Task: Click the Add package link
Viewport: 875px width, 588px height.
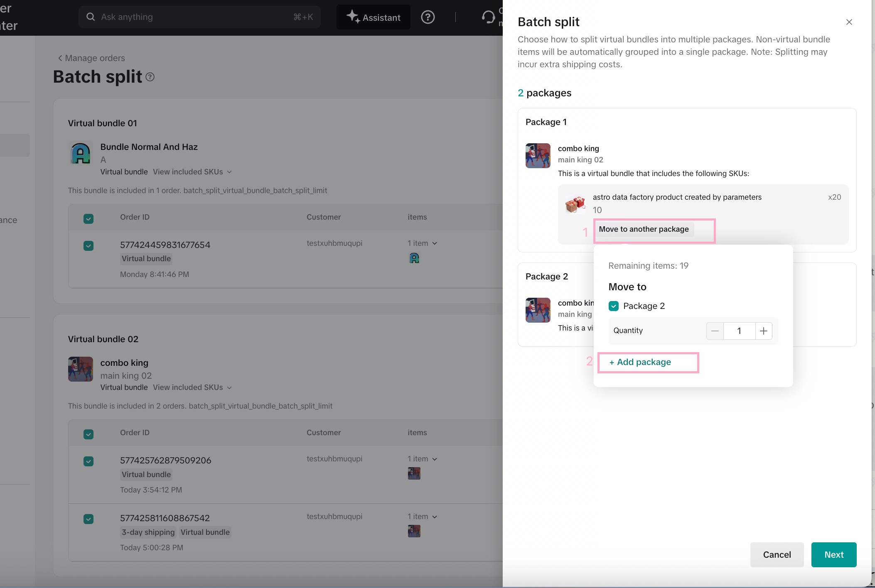Action: pos(640,362)
